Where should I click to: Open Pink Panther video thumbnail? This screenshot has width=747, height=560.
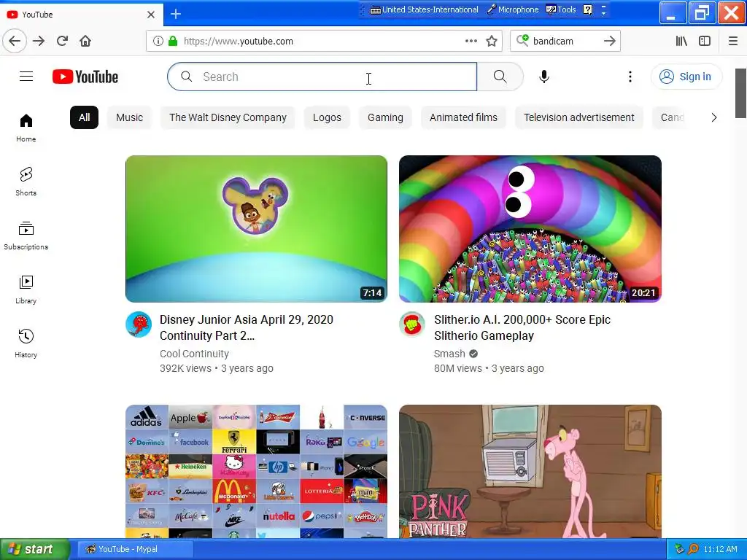point(530,472)
